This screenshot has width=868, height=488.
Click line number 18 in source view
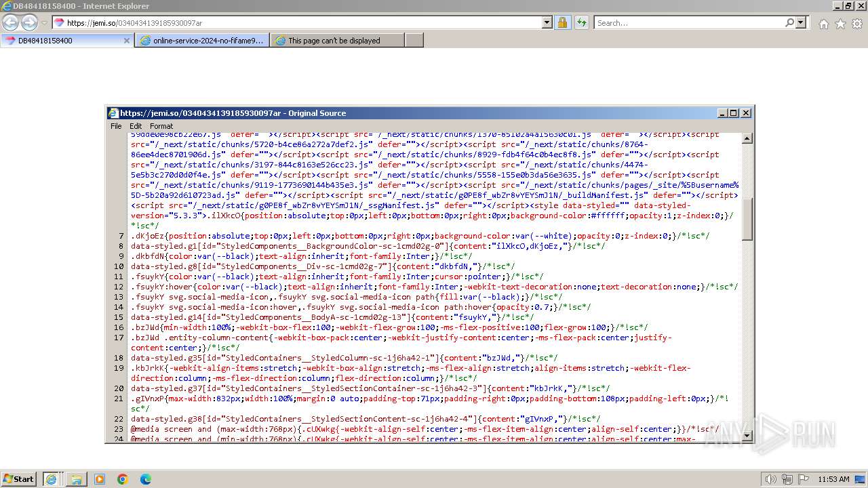pos(119,358)
